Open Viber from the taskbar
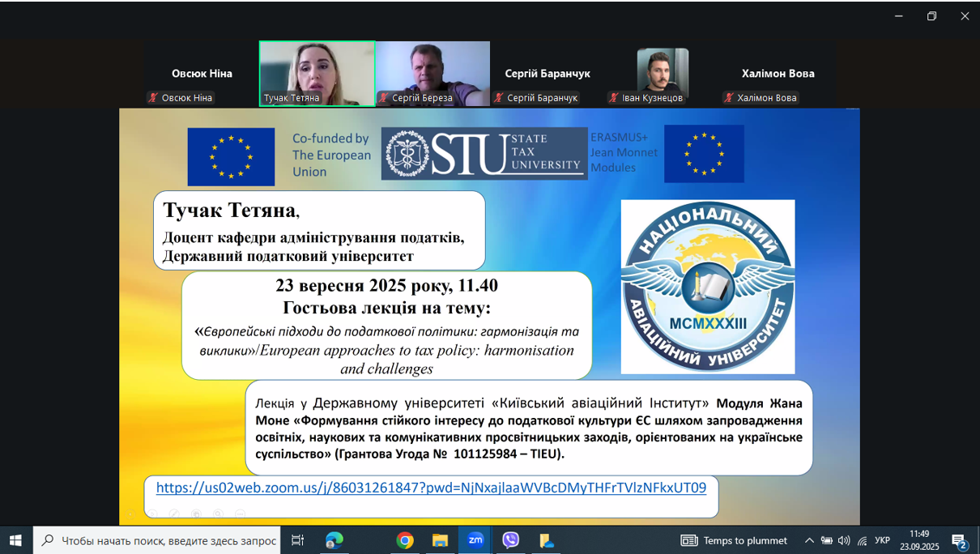 tap(510, 540)
